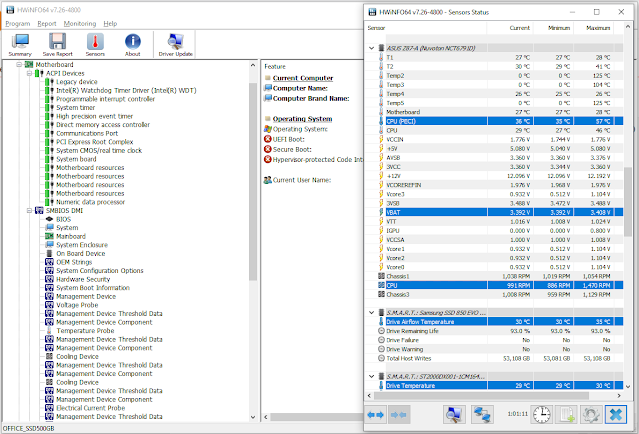Click the tree panel vertical scrollbar thumb
639x434 pixels.
coord(253,181)
